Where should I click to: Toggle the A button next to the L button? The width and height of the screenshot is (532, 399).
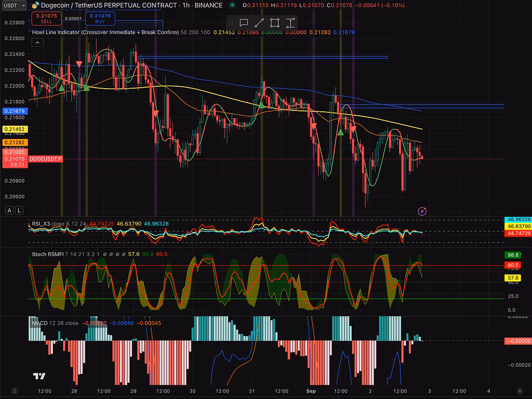point(9,210)
